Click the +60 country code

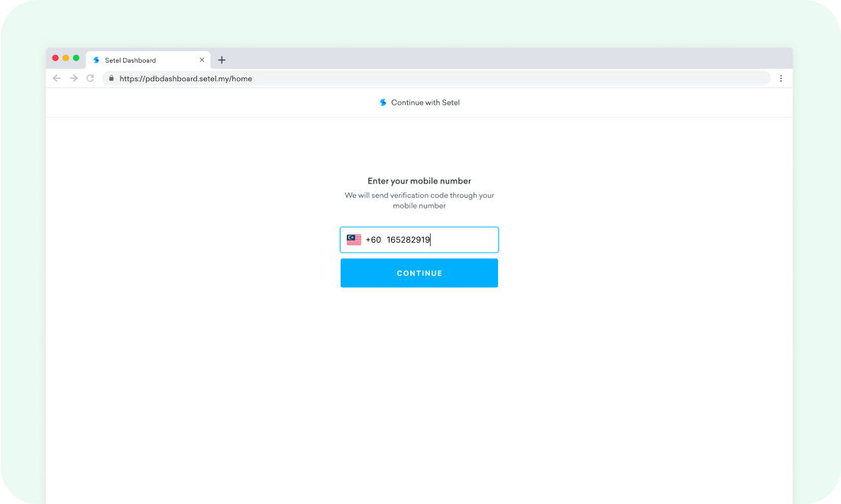pos(373,240)
